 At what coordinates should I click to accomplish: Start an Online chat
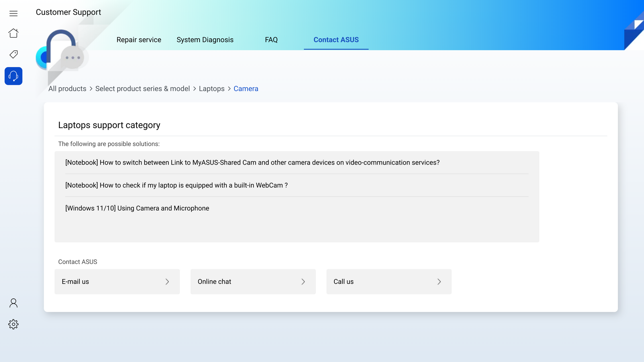(x=253, y=282)
